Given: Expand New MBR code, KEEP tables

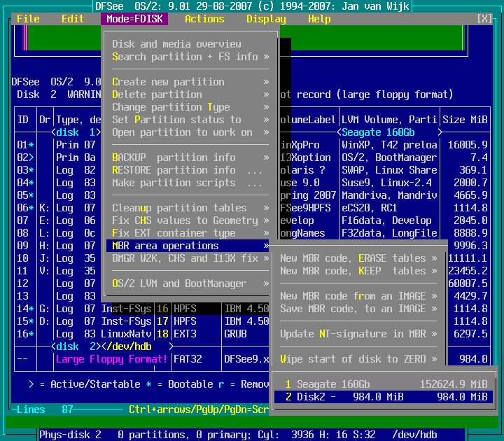Looking at the screenshot, I should click(358, 271).
